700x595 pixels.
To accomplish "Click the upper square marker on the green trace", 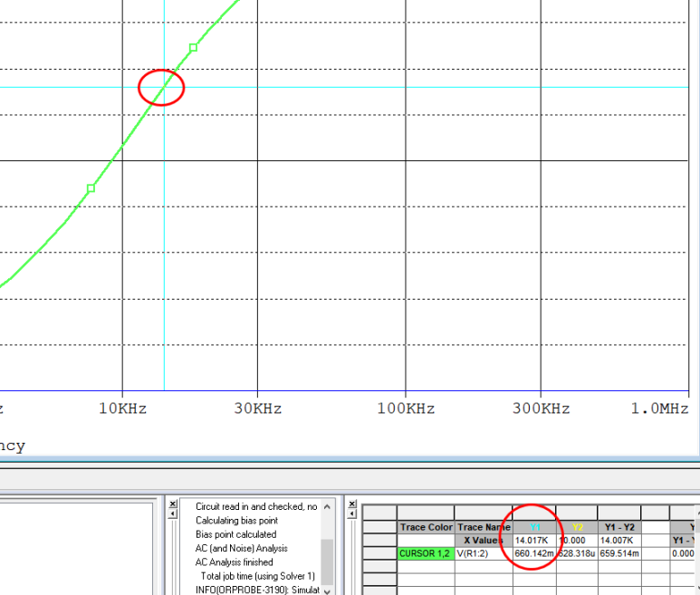I will (x=193, y=47).
